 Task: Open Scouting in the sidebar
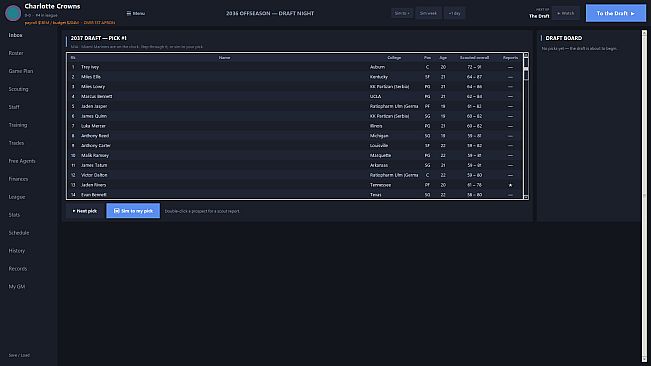pos(19,89)
